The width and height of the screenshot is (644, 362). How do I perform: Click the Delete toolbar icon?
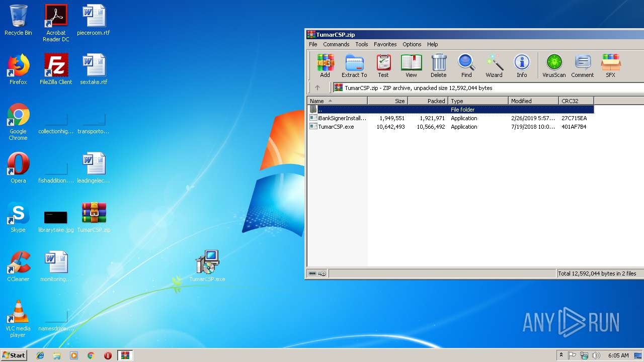click(439, 66)
